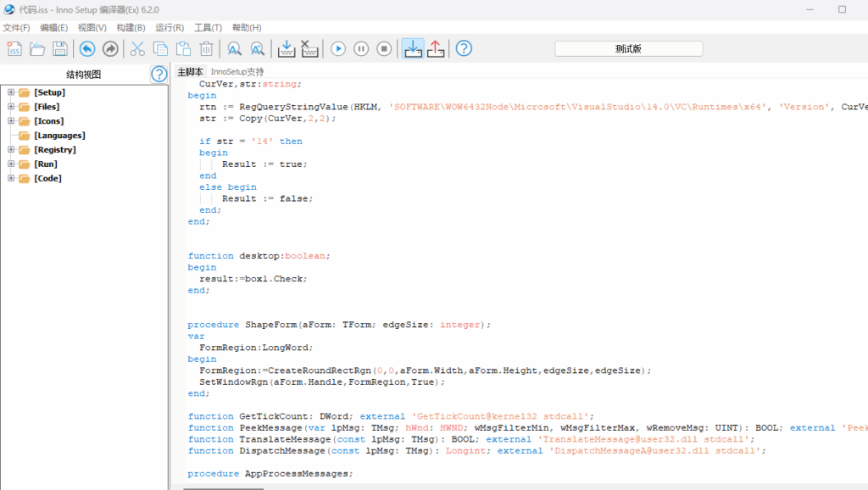
Task: Click the 测试版 button
Action: [628, 48]
